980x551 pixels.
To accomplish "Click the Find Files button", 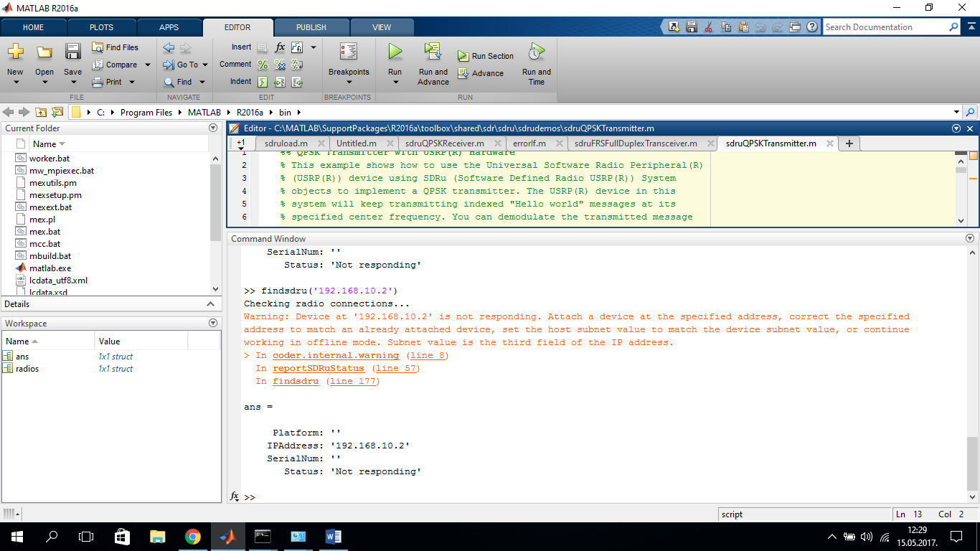I will pos(115,47).
